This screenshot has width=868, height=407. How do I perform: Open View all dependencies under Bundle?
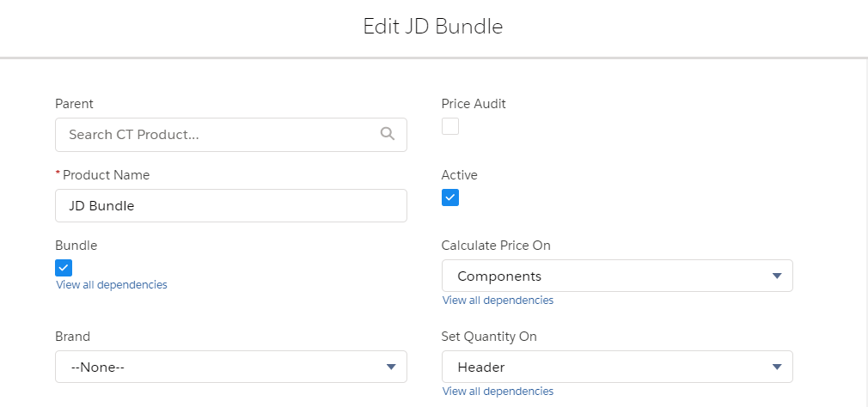pos(112,284)
